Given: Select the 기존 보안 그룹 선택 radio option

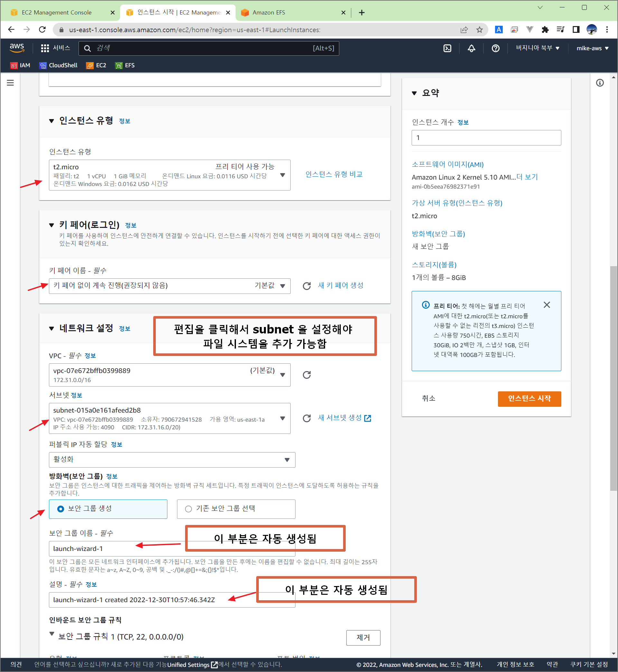Looking at the screenshot, I should point(188,509).
